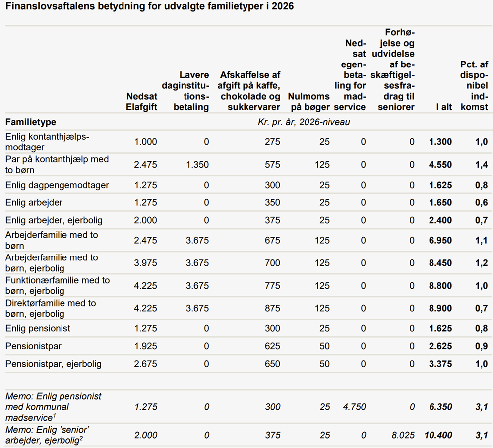
Task: Click the 'Pensionistpar, ejerbolig' row label
Action: [53, 364]
